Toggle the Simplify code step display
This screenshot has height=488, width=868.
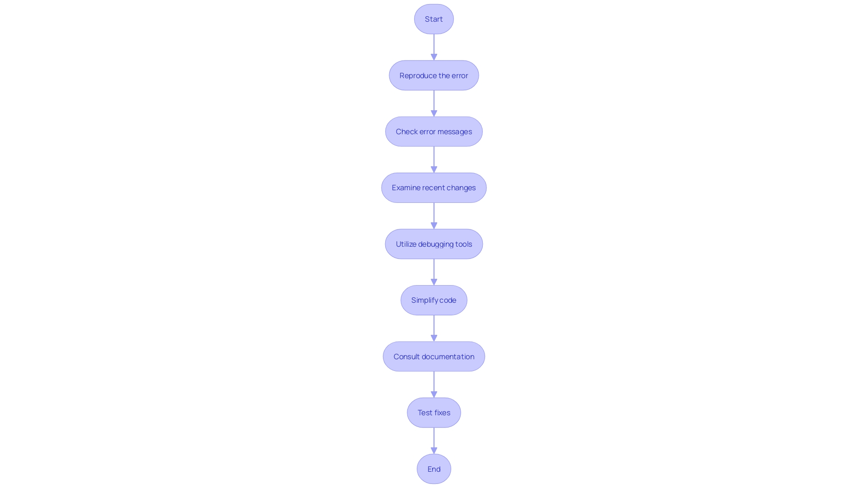(x=434, y=300)
